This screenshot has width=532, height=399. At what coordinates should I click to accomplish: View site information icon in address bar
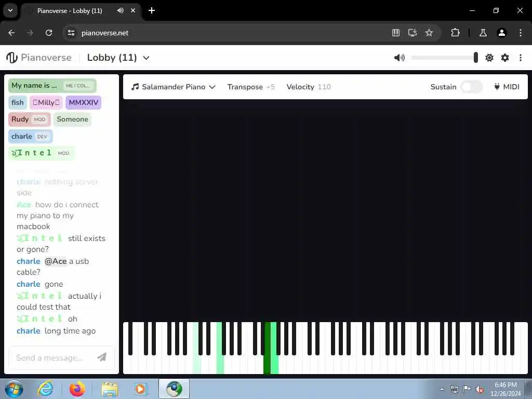pyautogui.click(x=71, y=33)
